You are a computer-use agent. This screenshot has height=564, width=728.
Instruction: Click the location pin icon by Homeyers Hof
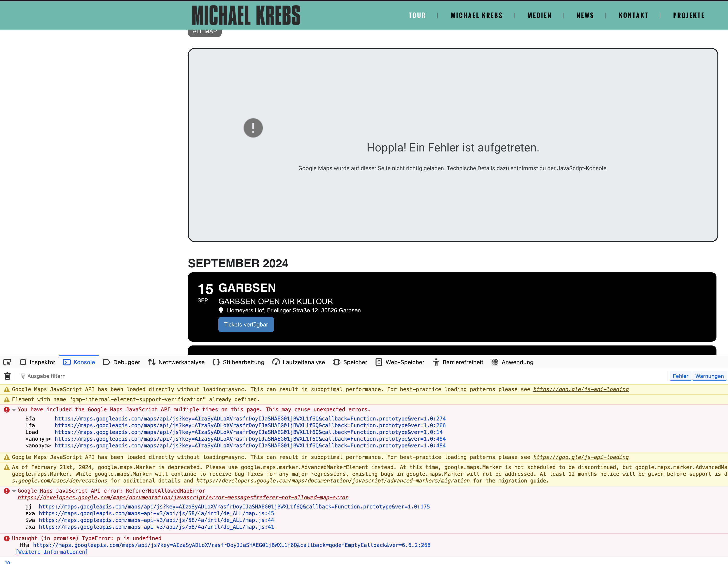point(221,311)
